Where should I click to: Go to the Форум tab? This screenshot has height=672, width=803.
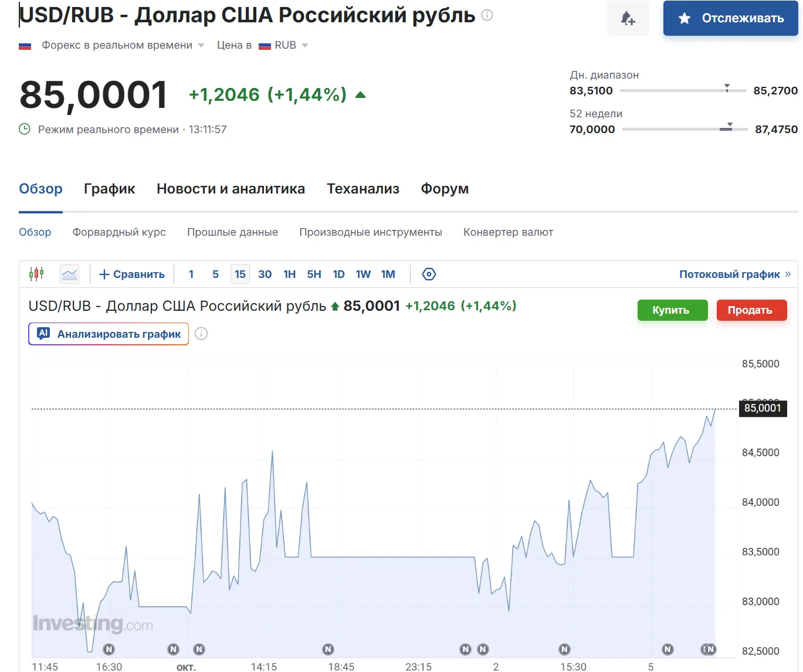445,189
